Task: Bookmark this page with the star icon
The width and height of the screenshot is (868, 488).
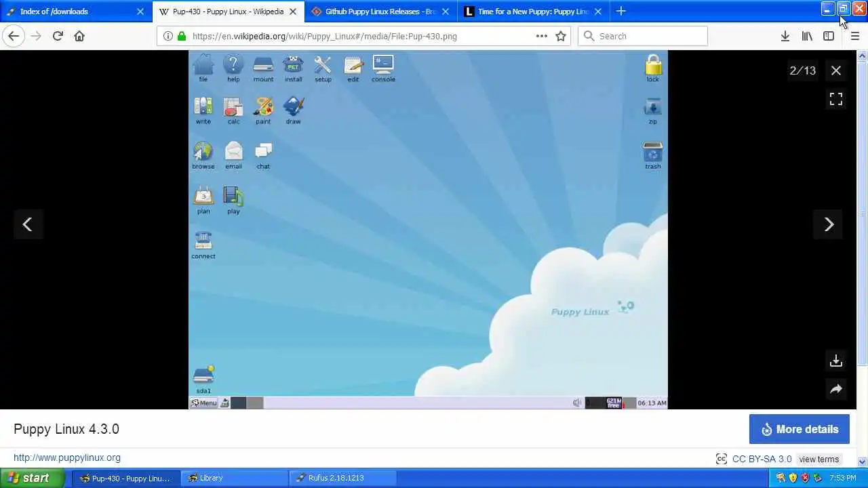Action: click(x=561, y=36)
